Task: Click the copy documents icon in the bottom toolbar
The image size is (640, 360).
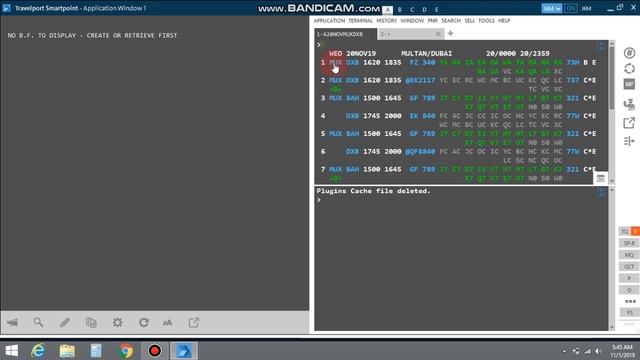Action: pyautogui.click(x=91, y=322)
